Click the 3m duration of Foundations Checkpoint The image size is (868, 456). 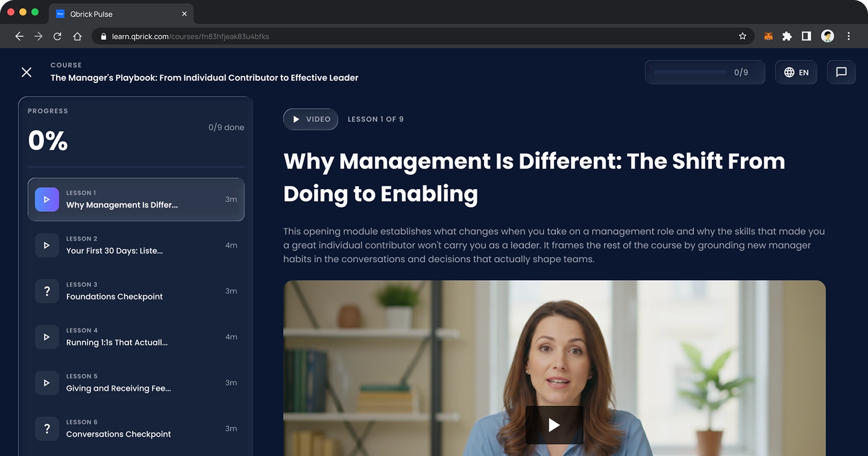point(231,291)
